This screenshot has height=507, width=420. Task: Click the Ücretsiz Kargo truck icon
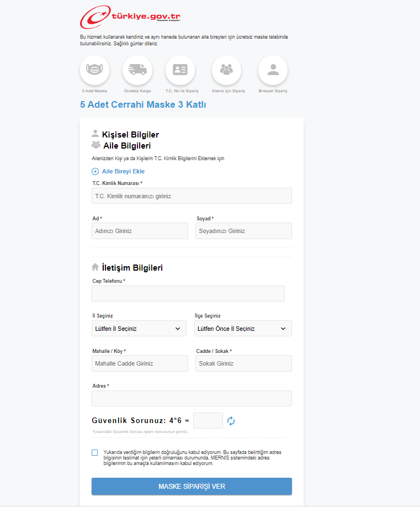137,70
